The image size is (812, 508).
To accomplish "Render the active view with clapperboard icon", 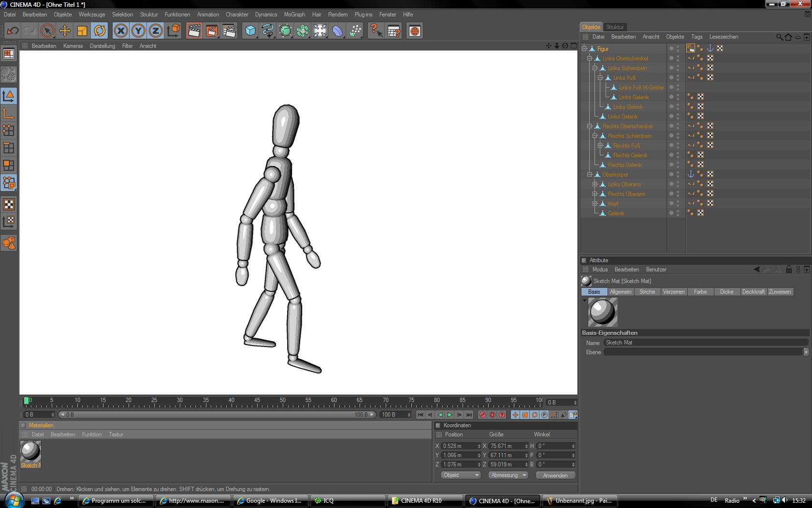I will pyautogui.click(x=194, y=31).
